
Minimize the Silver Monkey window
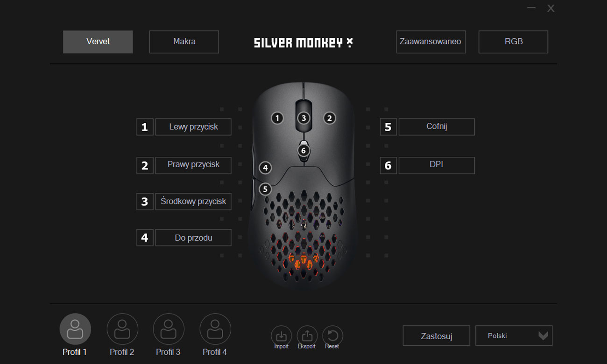tap(531, 8)
